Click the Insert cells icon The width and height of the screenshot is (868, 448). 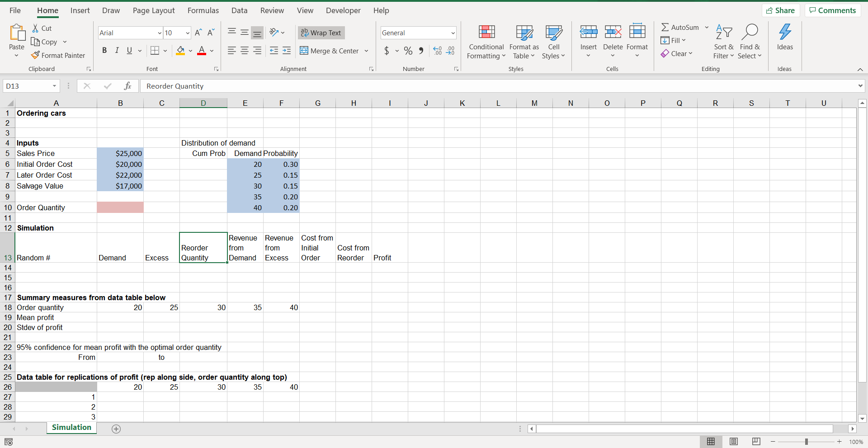(589, 31)
